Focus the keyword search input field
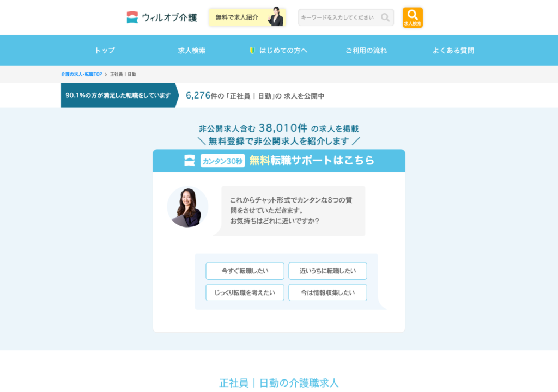Image resolution: width=558 pixels, height=392 pixels. [346, 17]
